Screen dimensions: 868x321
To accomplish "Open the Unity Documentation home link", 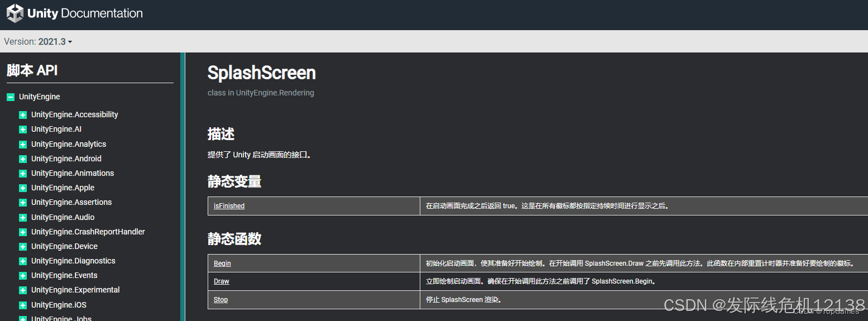I will 75,13.
